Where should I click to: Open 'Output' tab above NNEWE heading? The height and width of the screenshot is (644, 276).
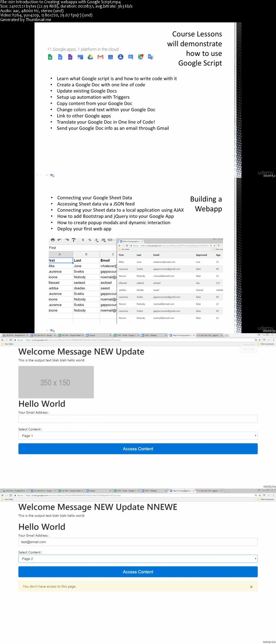99,491
